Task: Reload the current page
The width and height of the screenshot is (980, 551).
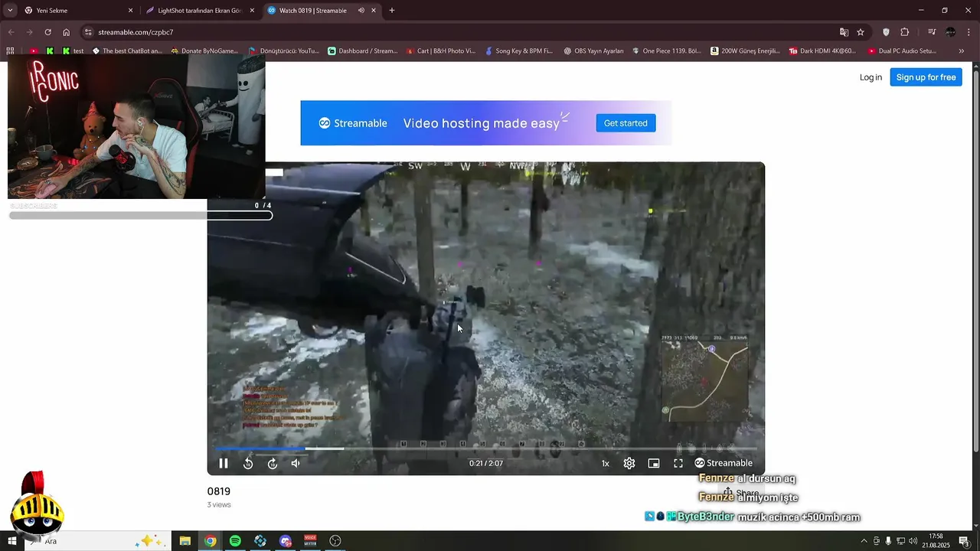Action: [x=47, y=32]
